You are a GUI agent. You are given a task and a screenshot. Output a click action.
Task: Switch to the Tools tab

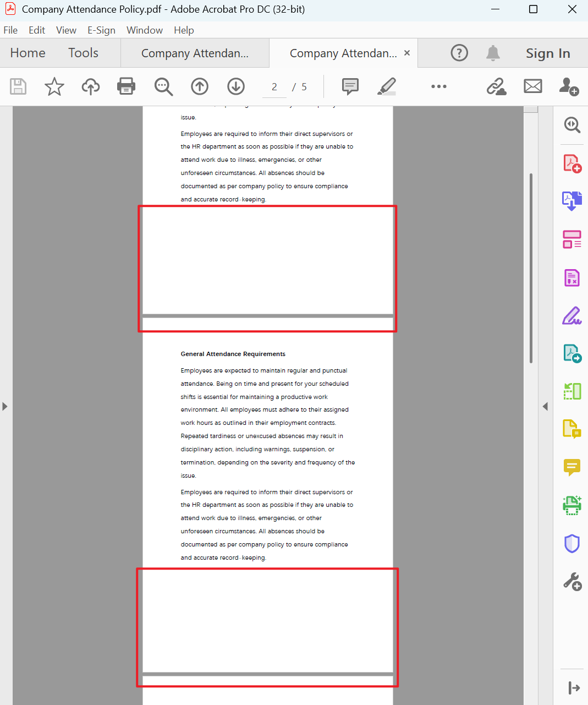(83, 53)
